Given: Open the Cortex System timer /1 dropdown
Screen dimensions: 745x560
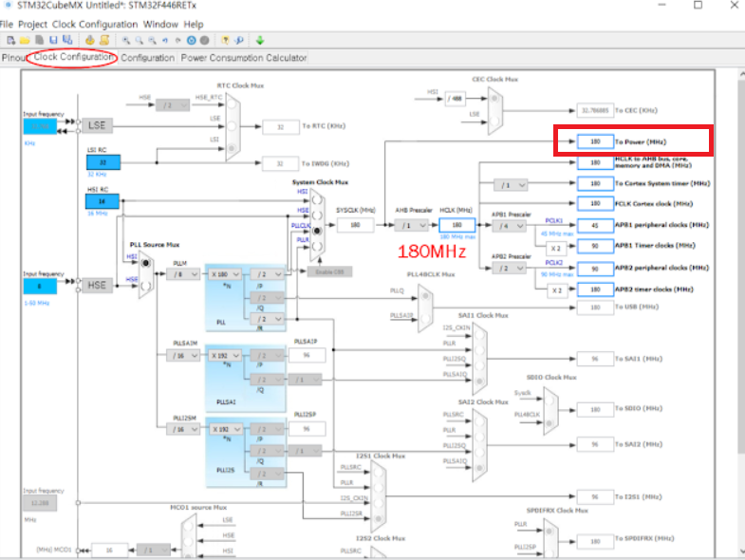Looking at the screenshot, I should pos(511,184).
